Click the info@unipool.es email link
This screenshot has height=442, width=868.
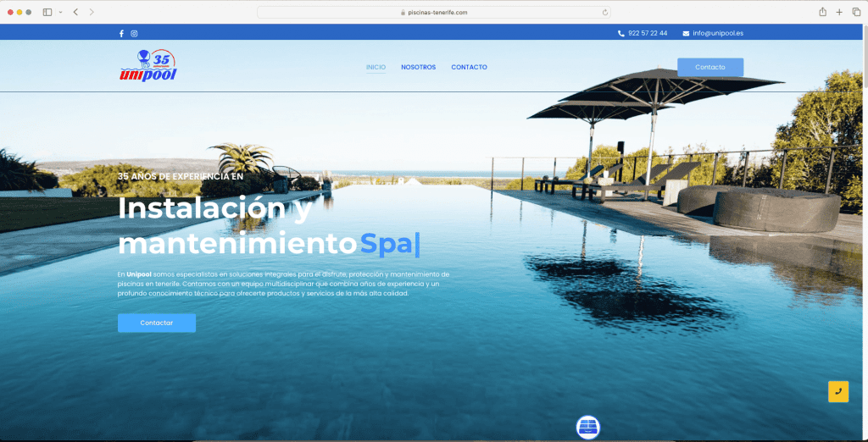(x=717, y=33)
